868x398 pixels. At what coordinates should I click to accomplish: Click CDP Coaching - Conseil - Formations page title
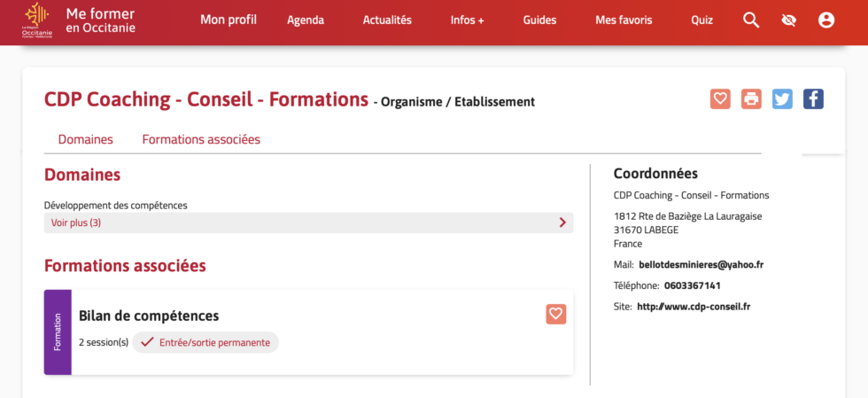tap(205, 100)
